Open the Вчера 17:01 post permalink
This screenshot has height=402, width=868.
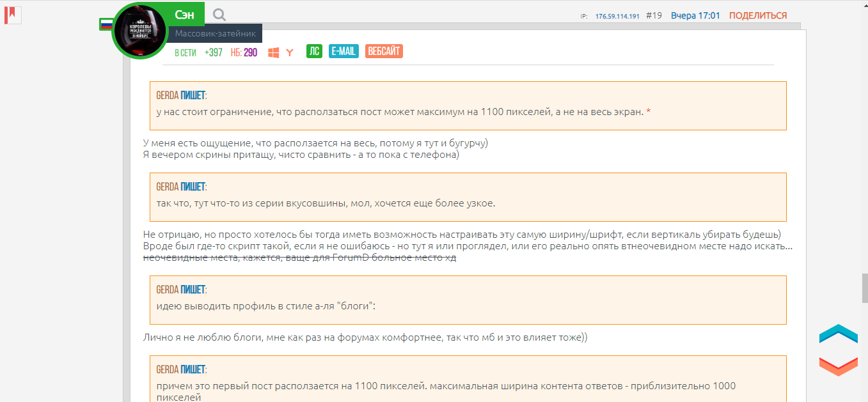tap(695, 15)
